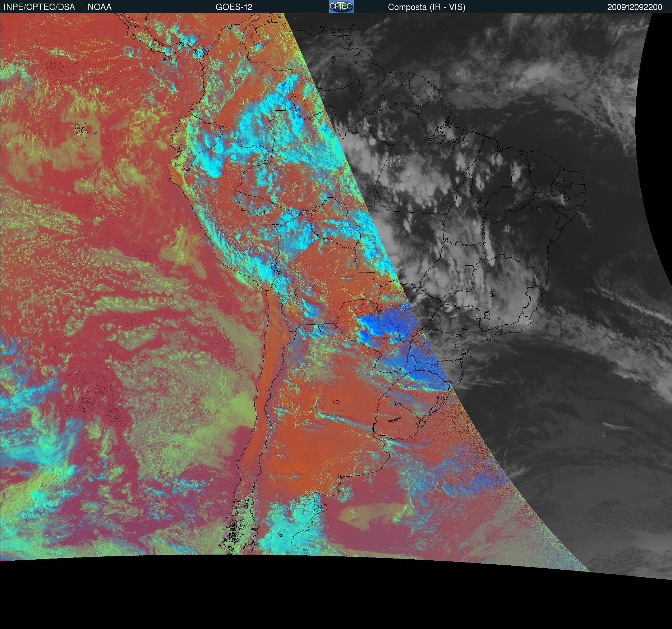Screen dimensions: 672x629
Task: Click the small lake outline in central Argentina
Action: [336, 402]
